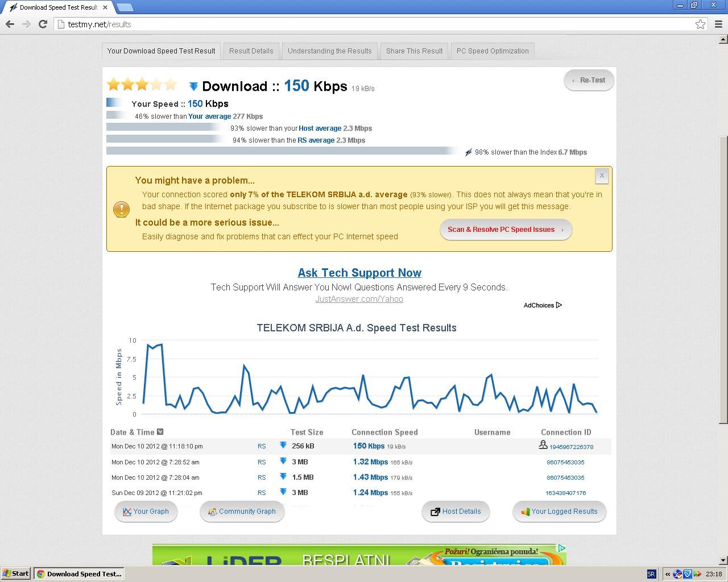This screenshot has width=728, height=582.
Task: Open the Ask Tech Support Now ad link
Action: (x=359, y=273)
